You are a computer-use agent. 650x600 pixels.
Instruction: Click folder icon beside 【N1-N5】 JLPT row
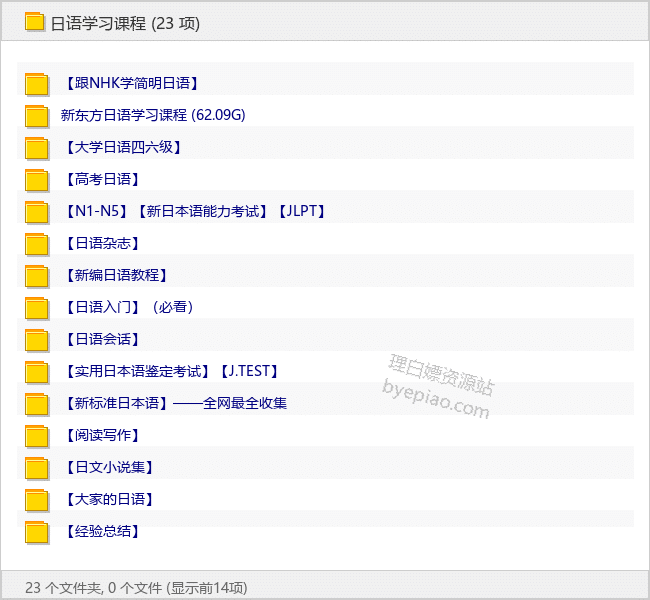[x=36, y=212]
